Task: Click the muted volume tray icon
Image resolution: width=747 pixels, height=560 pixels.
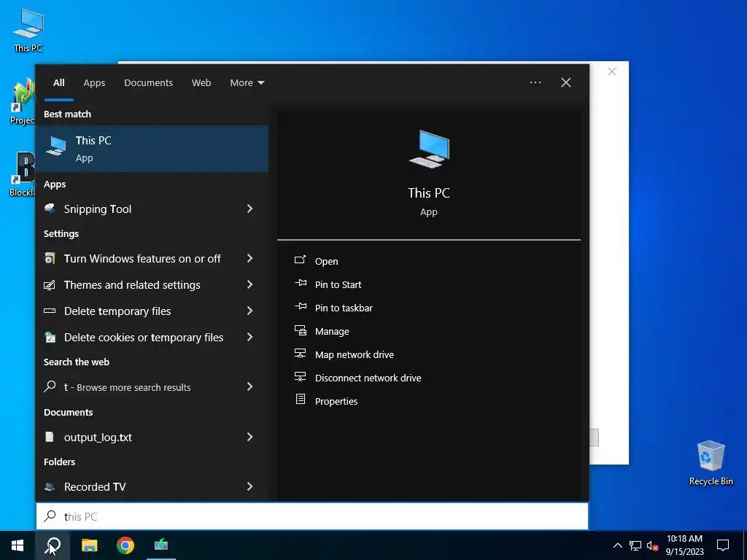Action: 652,545
